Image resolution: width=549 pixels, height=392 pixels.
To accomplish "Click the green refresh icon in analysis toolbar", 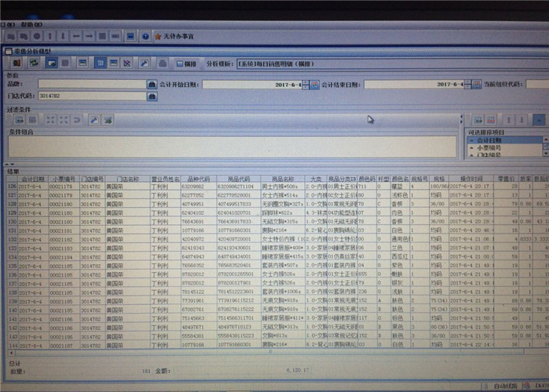I will pos(35,63).
